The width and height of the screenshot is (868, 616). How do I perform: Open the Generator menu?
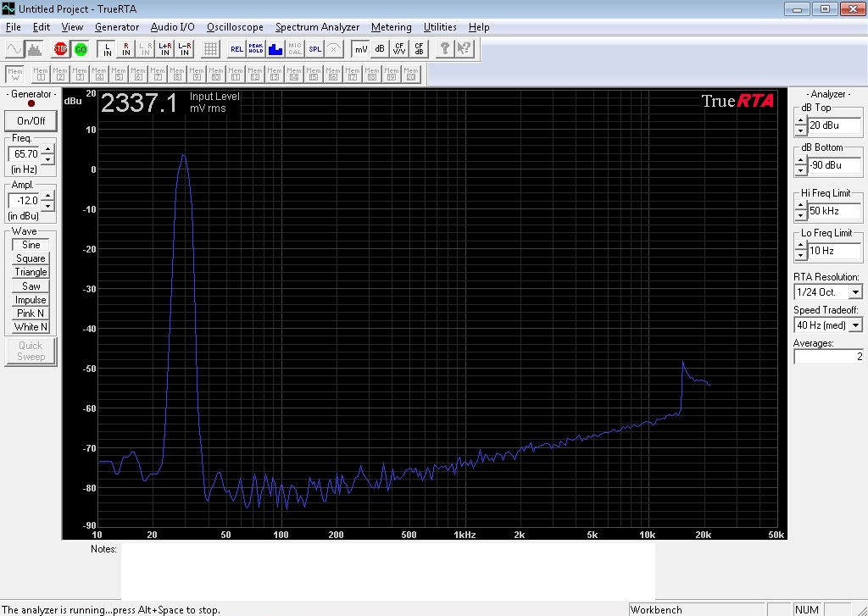pos(117,27)
